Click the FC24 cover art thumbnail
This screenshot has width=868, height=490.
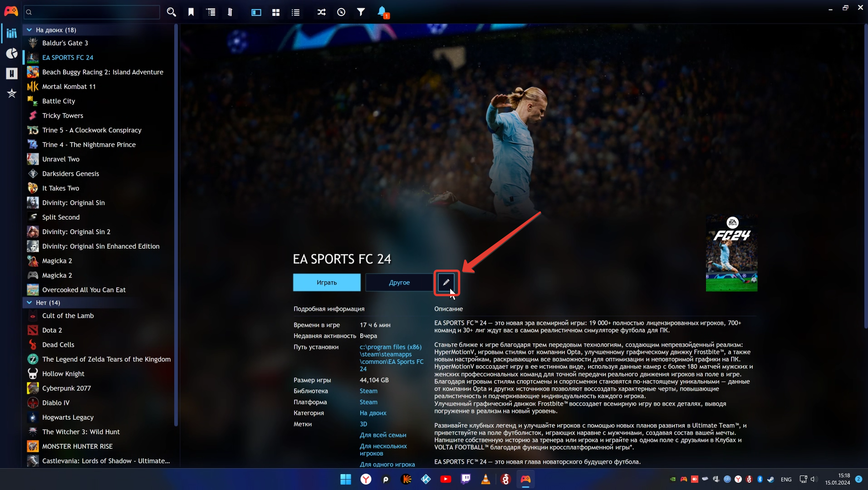point(731,253)
